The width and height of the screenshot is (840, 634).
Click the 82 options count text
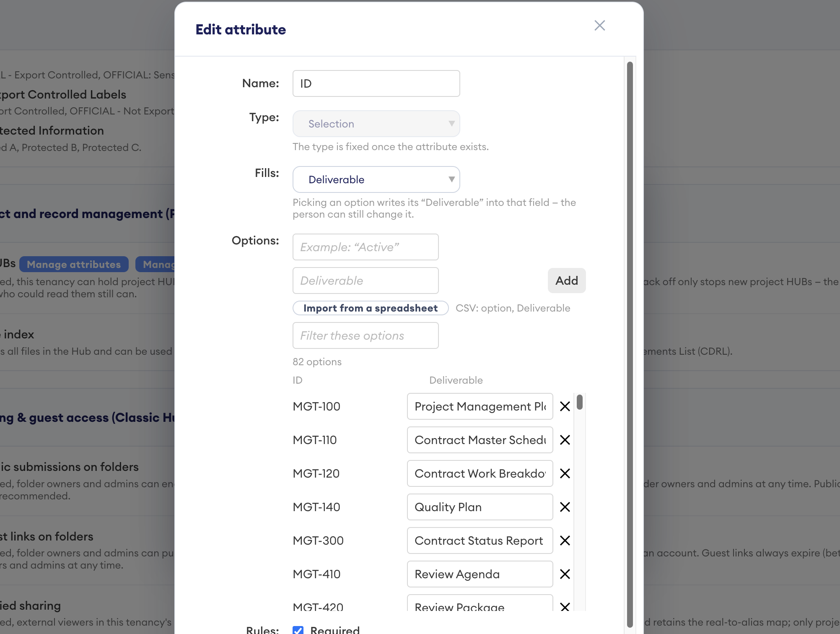point(317,362)
